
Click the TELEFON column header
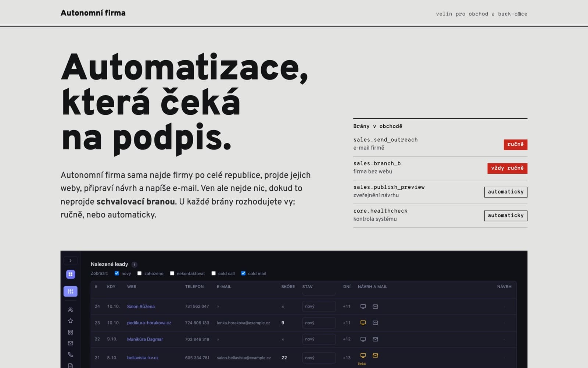194,287
